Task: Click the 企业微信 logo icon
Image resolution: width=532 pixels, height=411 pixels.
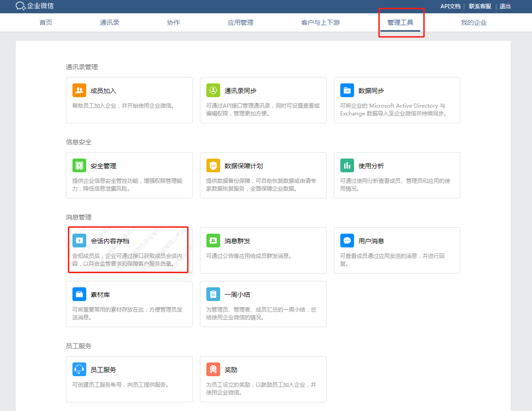Action: 20,6
